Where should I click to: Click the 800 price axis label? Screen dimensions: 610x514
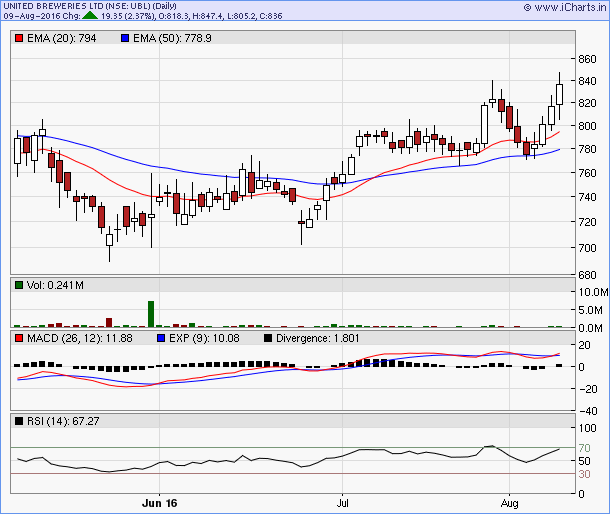587,126
